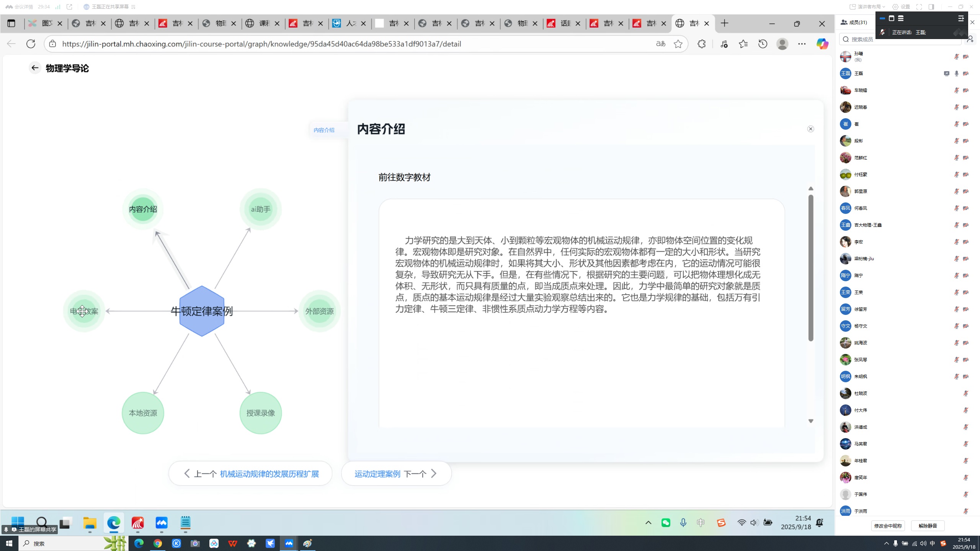Go to 机械运动规律的发展历程扩展 previous link
The height and width of the screenshot is (551, 980).
coord(269,474)
